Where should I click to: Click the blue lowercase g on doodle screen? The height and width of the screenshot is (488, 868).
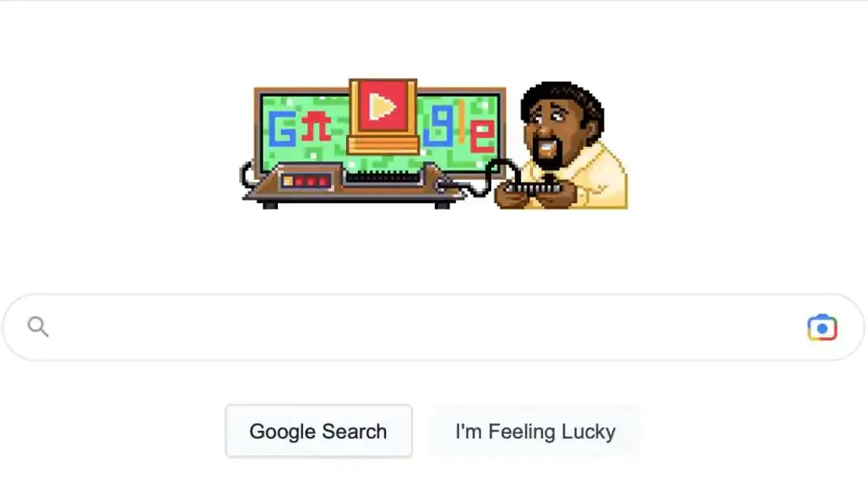coord(439,127)
